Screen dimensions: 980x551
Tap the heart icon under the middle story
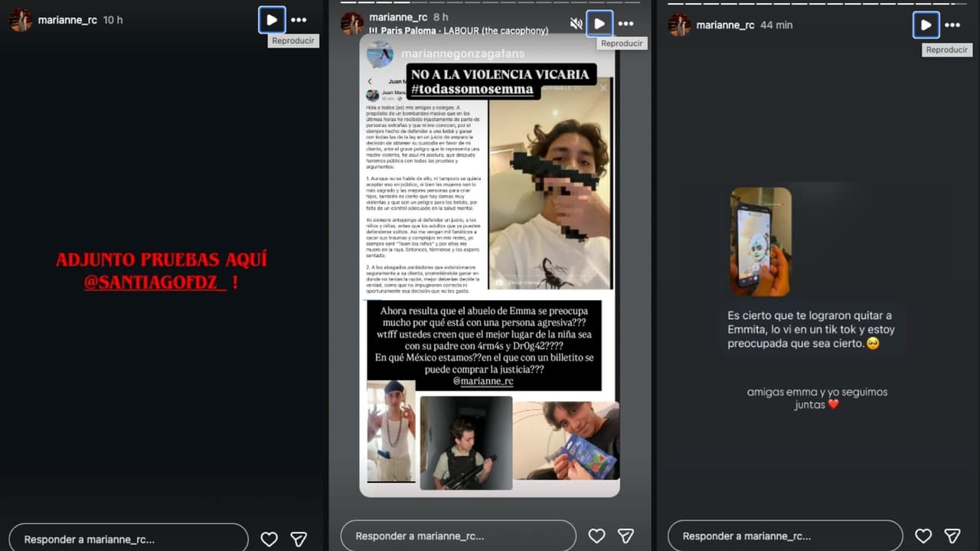point(596,536)
